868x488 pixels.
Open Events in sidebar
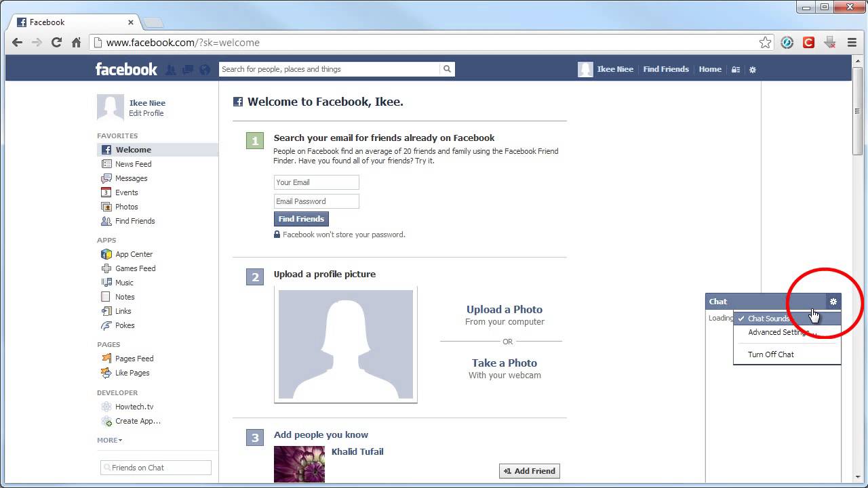click(126, 192)
